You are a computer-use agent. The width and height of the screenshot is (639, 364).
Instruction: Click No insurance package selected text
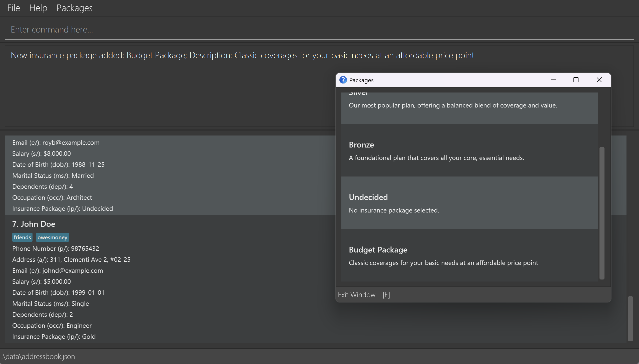(x=394, y=210)
